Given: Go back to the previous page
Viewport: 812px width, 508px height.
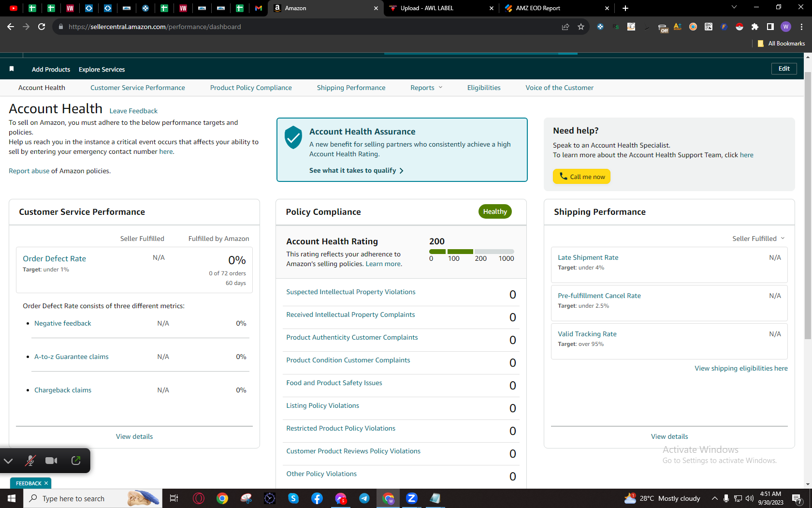Looking at the screenshot, I should 11,27.
